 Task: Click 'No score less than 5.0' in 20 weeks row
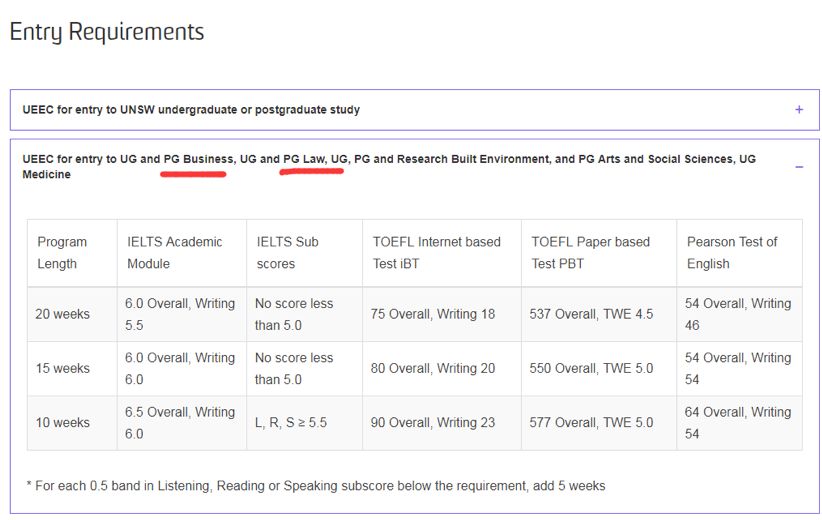(x=305, y=315)
